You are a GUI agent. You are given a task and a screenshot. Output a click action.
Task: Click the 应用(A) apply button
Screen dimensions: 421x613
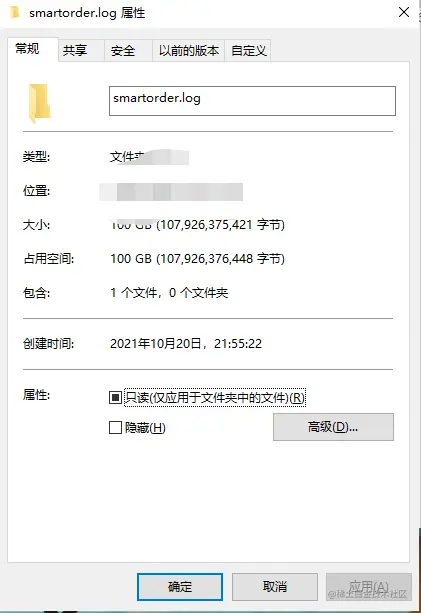[369, 587]
